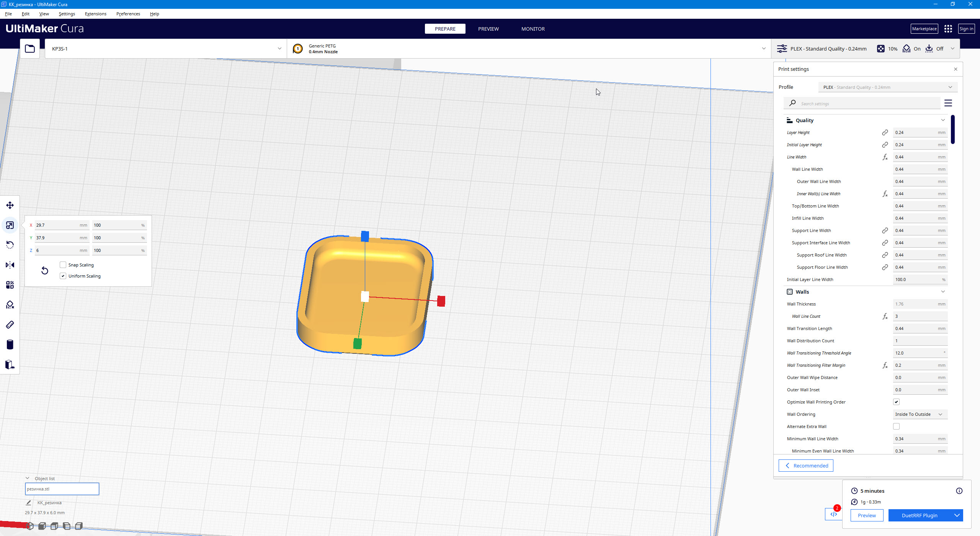Enable Alternate Extra Wall
The image size is (980, 536).
(896, 426)
